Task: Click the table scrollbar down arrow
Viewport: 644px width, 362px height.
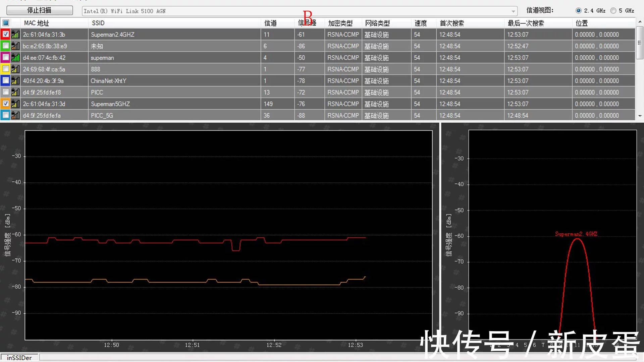Action: 640,116
